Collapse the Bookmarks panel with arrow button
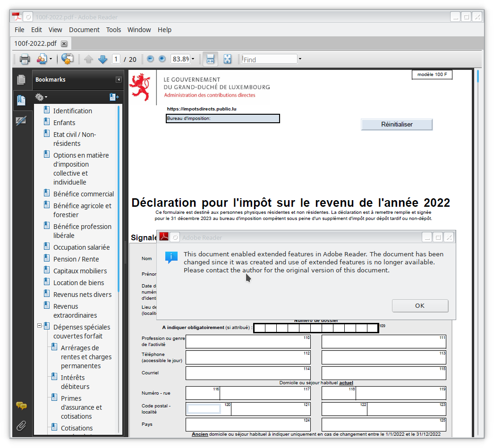 pos(119,80)
